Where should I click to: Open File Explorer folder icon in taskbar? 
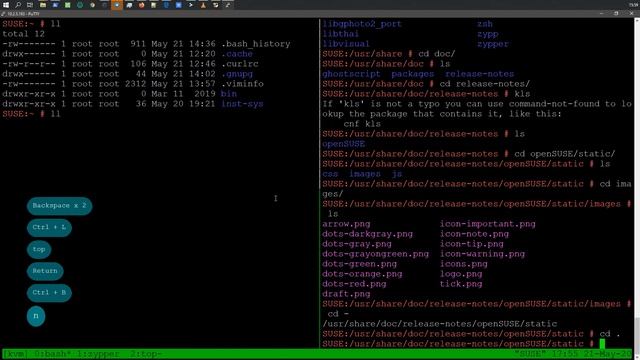[43, 5]
